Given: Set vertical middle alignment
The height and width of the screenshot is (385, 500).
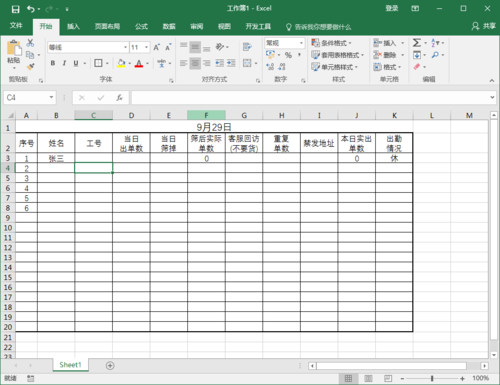Looking at the screenshot, I should [195, 47].
